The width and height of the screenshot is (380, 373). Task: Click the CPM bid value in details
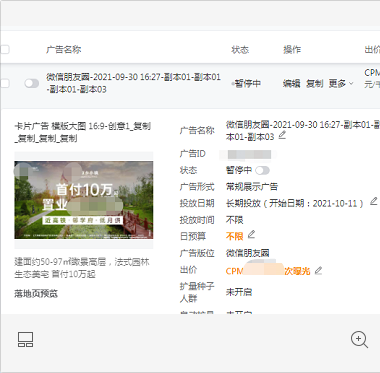click(268, 271)
